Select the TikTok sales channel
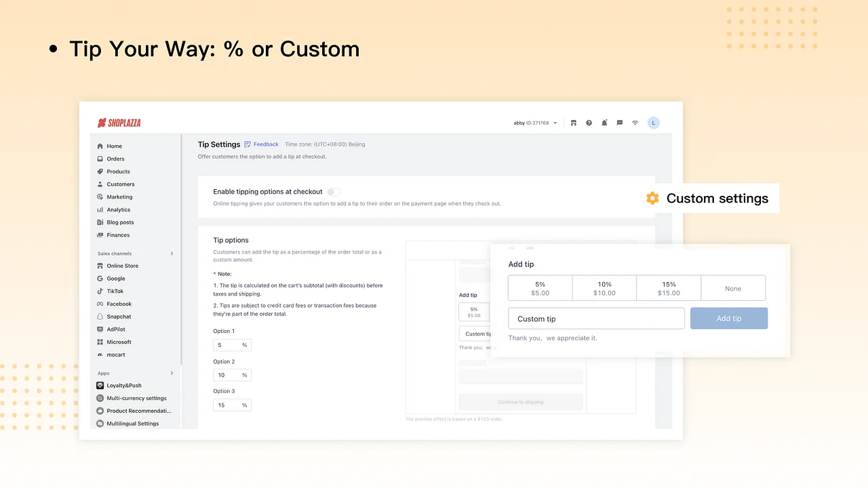This screenshot has height=488, width=868. coord(115,291)
